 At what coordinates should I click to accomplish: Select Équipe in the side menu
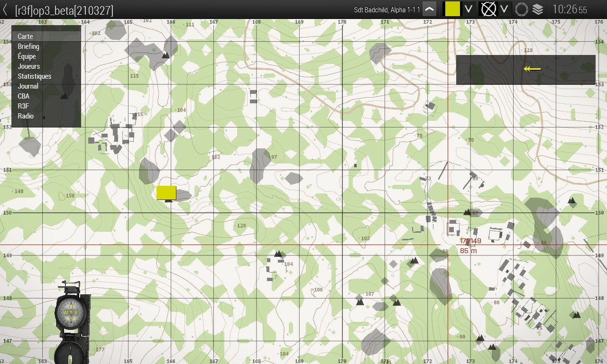[27, 56]
